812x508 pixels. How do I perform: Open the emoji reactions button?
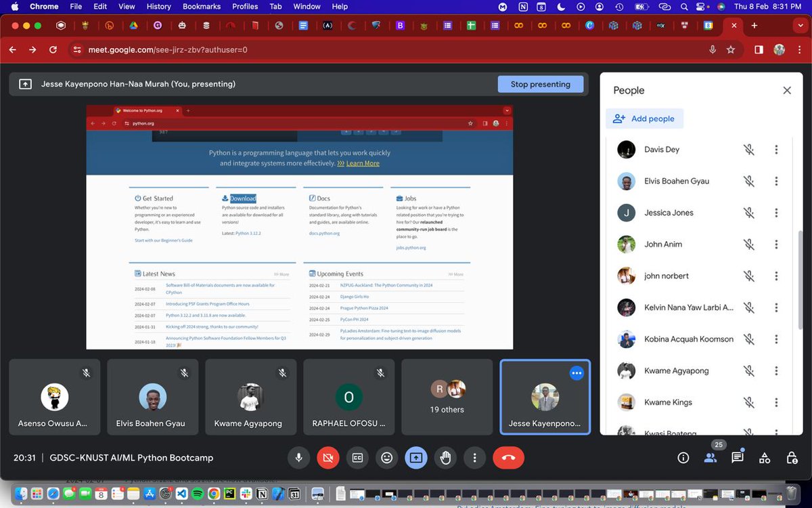point(386,458)
